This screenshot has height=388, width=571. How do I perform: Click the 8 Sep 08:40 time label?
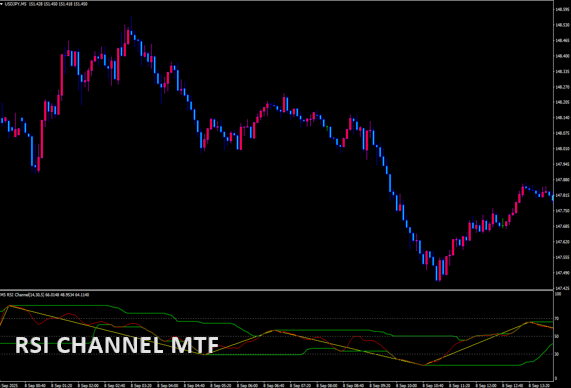pos(354,385)
